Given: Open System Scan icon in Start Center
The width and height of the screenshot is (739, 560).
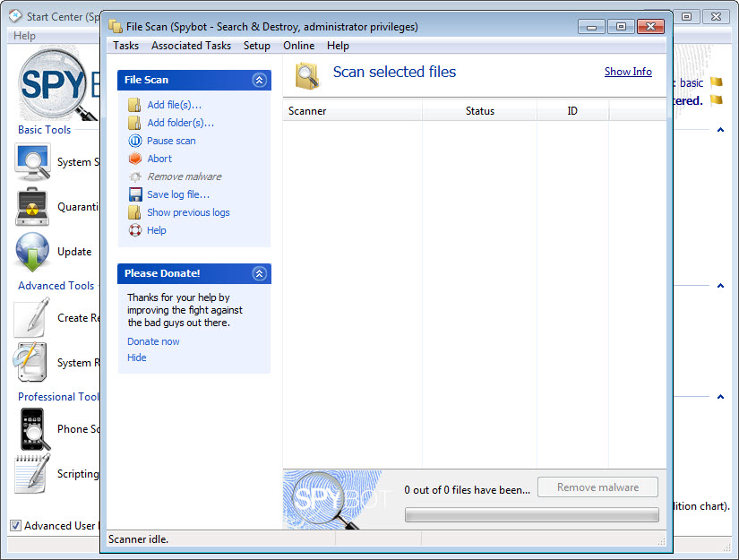Looking at the screenshot, I should (x=32, y=162).
